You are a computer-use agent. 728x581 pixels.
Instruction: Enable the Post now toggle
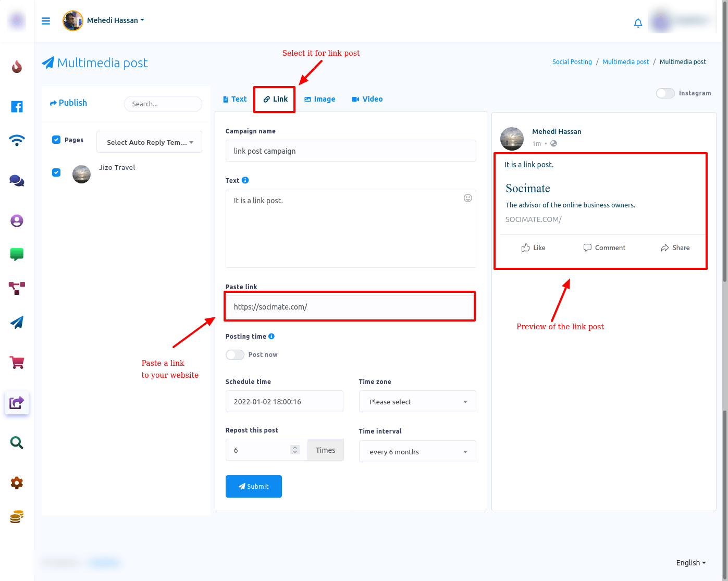tap(235, 355)
